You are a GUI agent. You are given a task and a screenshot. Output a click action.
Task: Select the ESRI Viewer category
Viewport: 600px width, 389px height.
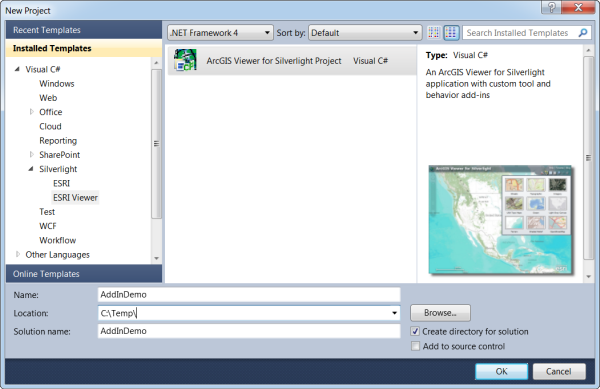pyautogui.click(x=75, y=197)
